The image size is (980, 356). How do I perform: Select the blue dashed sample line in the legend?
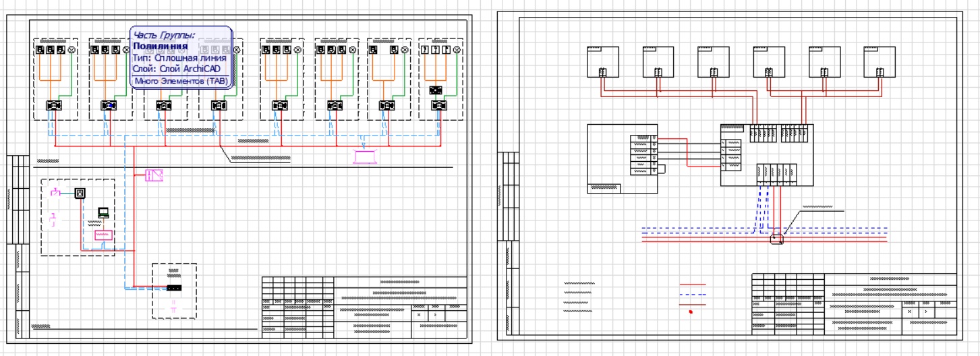pos(693,295)
